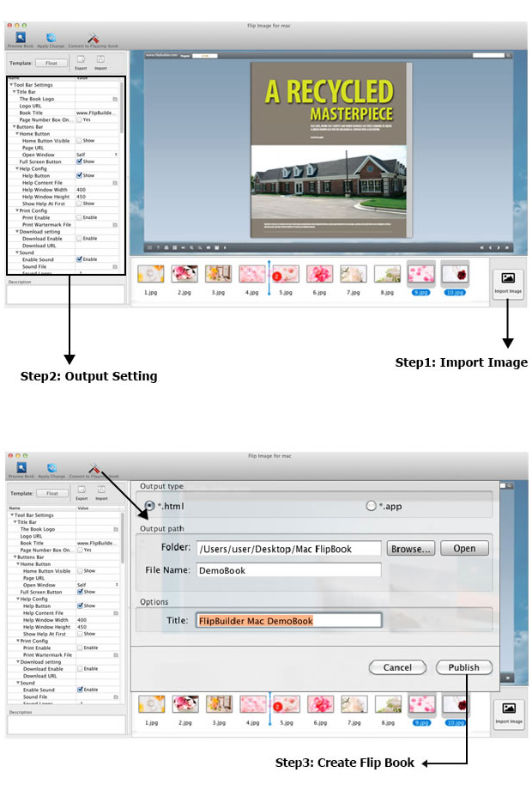Uncheck Enable Sound checkbox in book-preview window
The width and height of the screenshot is (532, 803).
(79, 259)
